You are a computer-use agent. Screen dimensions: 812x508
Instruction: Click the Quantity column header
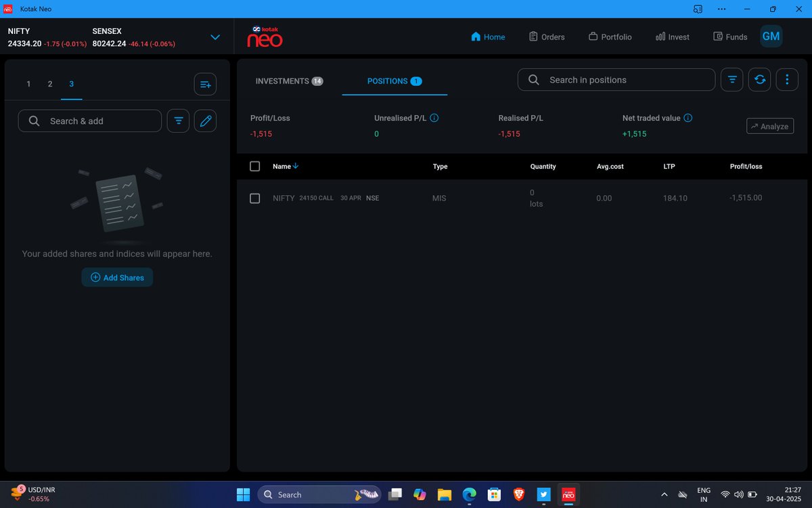click(543, 167)
